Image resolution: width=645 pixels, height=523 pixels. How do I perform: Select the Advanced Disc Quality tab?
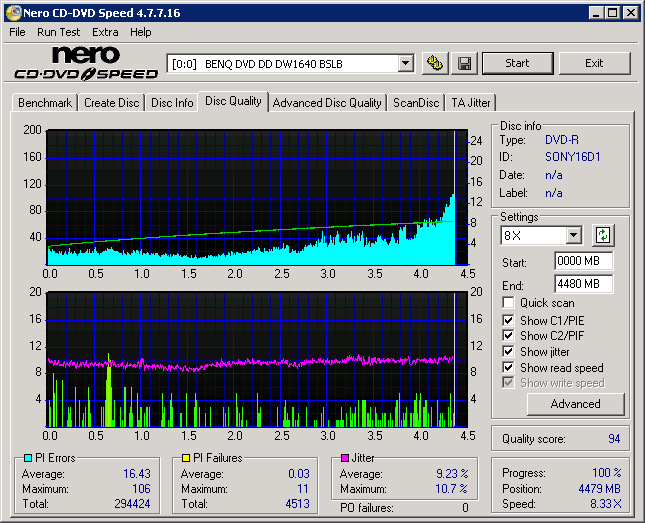[327, 103]
